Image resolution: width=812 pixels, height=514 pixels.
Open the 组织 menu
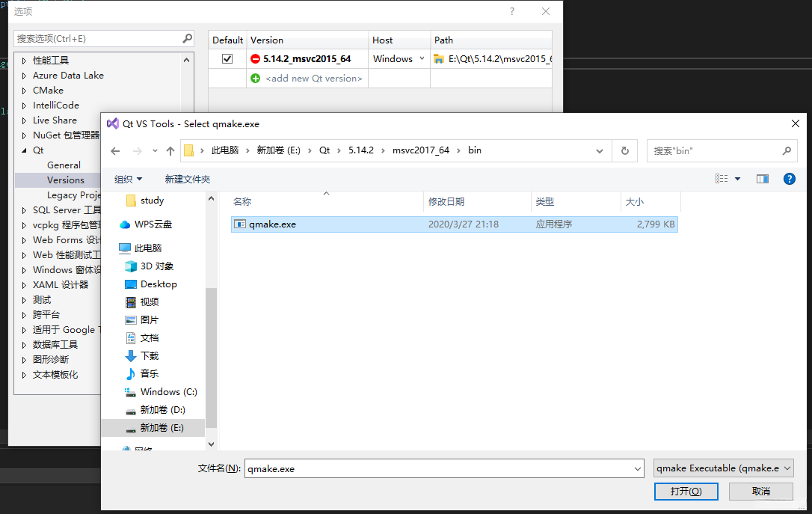[x=128, y=180]
